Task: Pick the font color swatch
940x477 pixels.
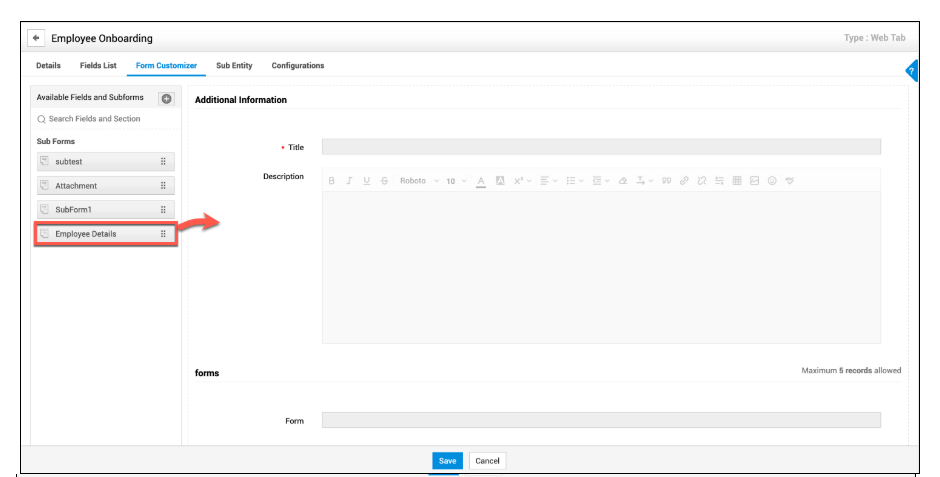Action: 481,181
